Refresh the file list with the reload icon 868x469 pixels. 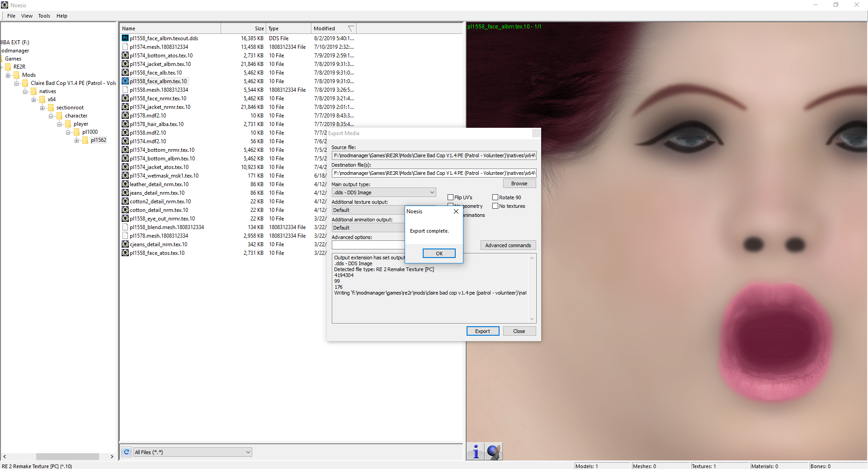127,452
